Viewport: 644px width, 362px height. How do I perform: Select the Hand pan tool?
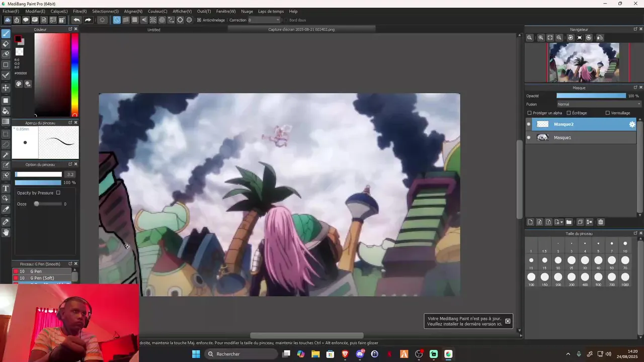(6, 232)
